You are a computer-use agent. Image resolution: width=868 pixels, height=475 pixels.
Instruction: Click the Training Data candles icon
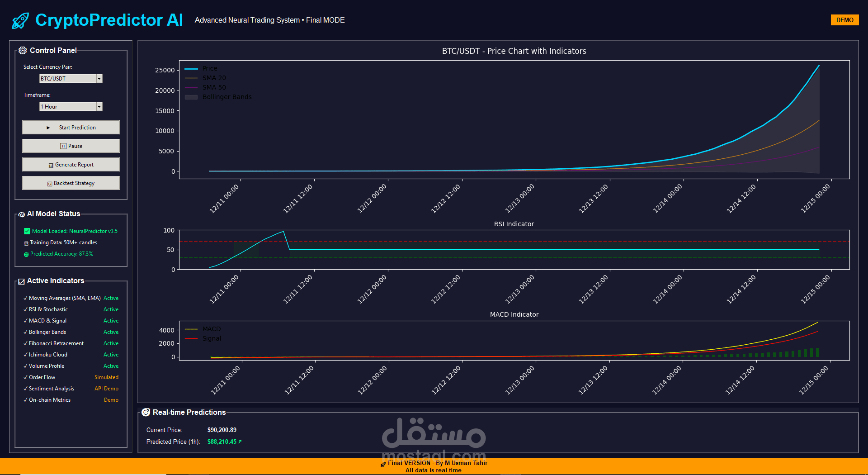click(x=26, y=242)
